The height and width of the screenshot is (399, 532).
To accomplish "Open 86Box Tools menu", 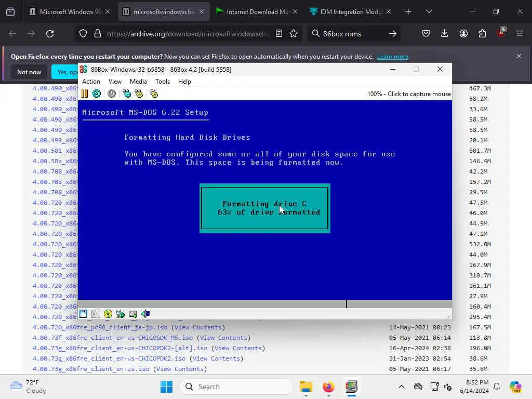I will pyautogui.click(x=163, y=82).
